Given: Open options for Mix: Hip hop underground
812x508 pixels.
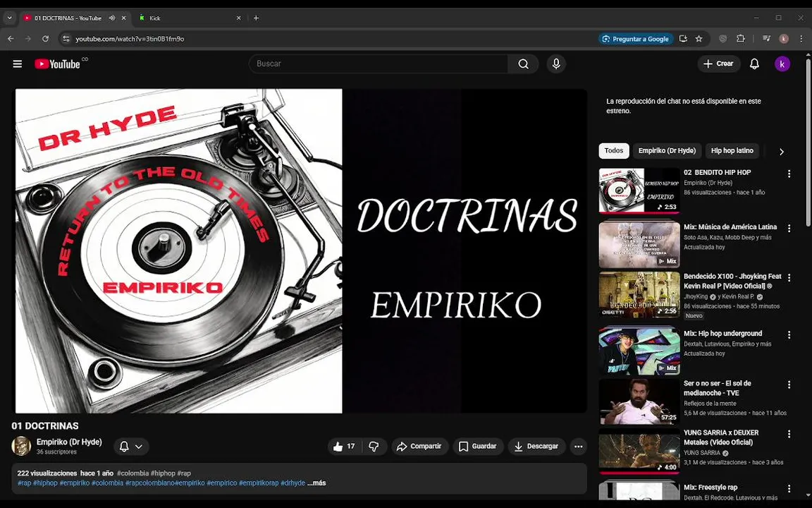Looking at the screenshot, I should click(x=789, y=335).
